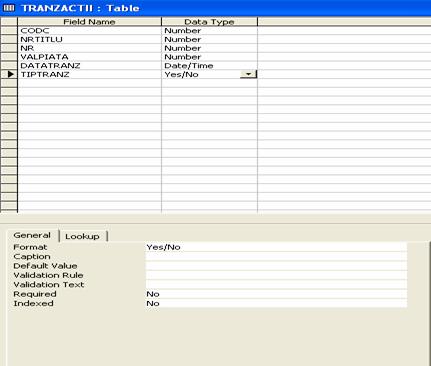Select the CODC row via its row selector

point(9,31)
